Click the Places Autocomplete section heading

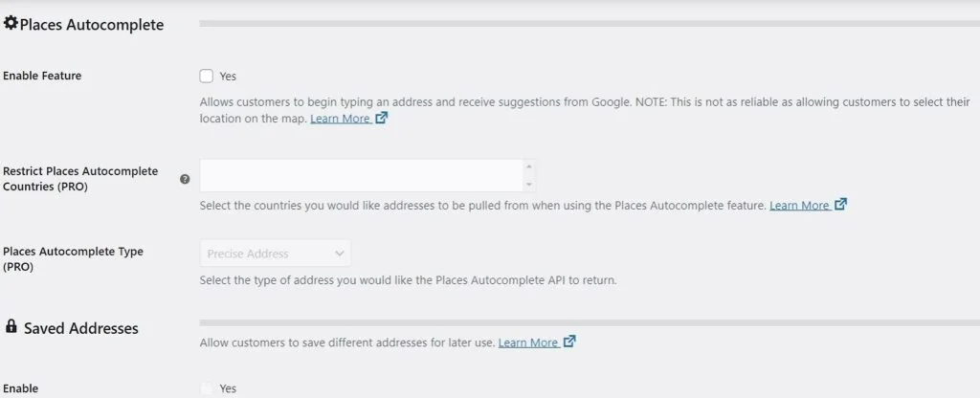coord(91,25)
